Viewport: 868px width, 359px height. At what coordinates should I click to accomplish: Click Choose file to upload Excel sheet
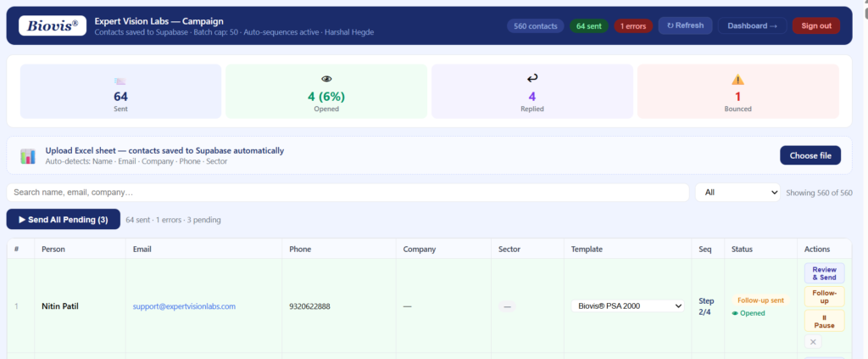click(x=810, y=155)
